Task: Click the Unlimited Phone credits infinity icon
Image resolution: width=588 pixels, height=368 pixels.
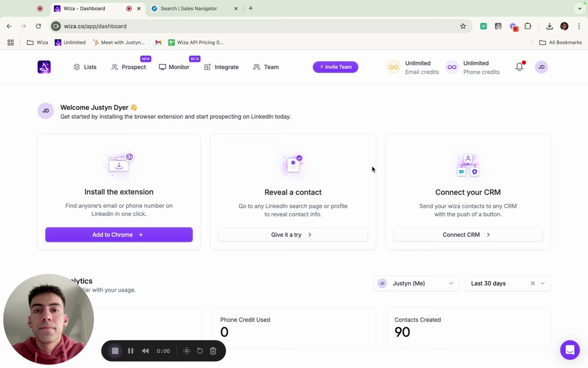Action: tap(452, 67)
